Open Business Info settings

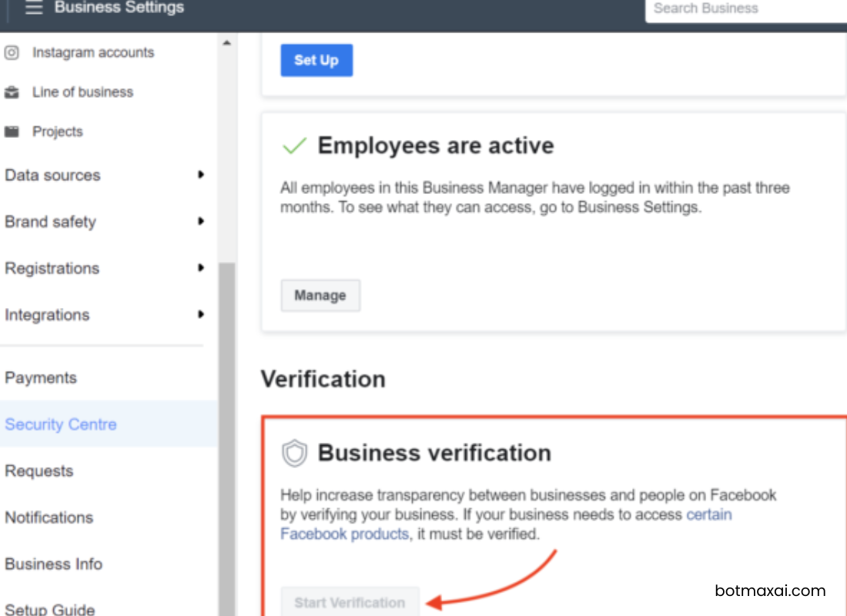tap(54, 564)
